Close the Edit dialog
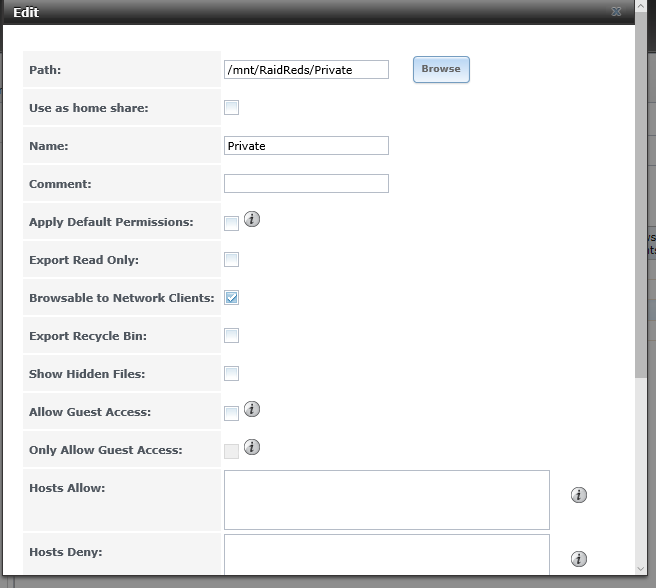Screen dimensions: 656x588 tap(616, 12)
